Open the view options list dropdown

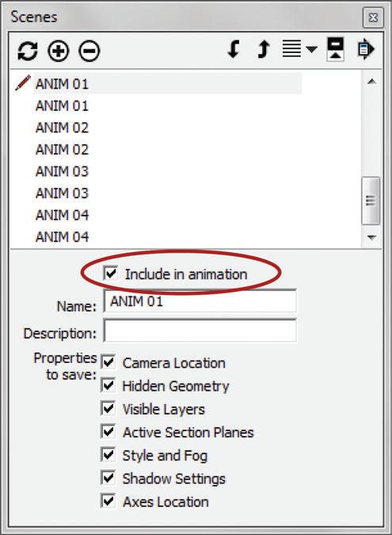(x=299, y=49)
